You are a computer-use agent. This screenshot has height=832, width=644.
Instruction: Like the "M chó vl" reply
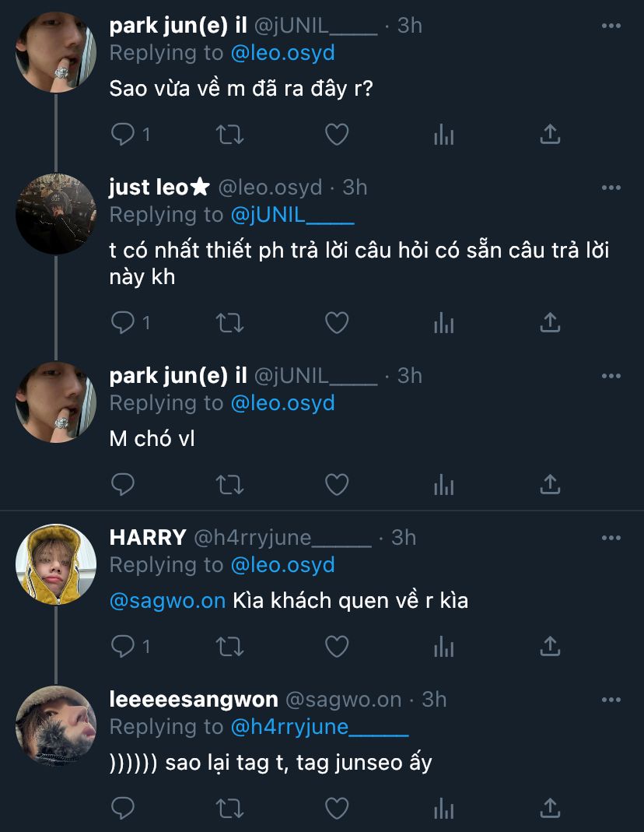pos(336,485)
